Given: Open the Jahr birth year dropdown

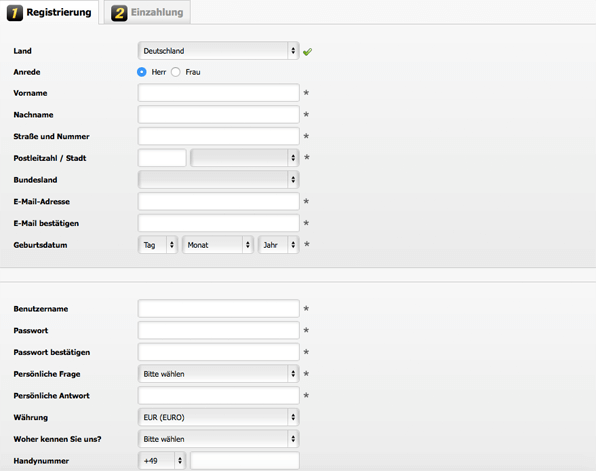Looking at the screenshot, I should point(279,245).
